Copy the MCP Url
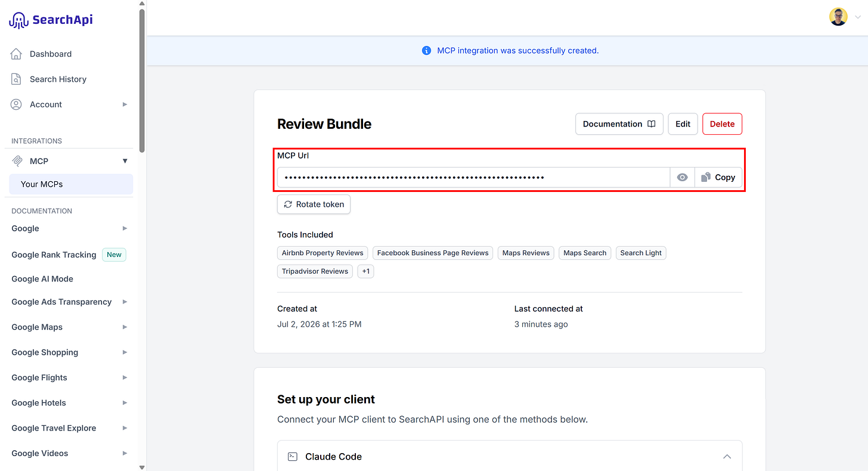The height and width of the screenshot is (471, 868). [718, 178]
